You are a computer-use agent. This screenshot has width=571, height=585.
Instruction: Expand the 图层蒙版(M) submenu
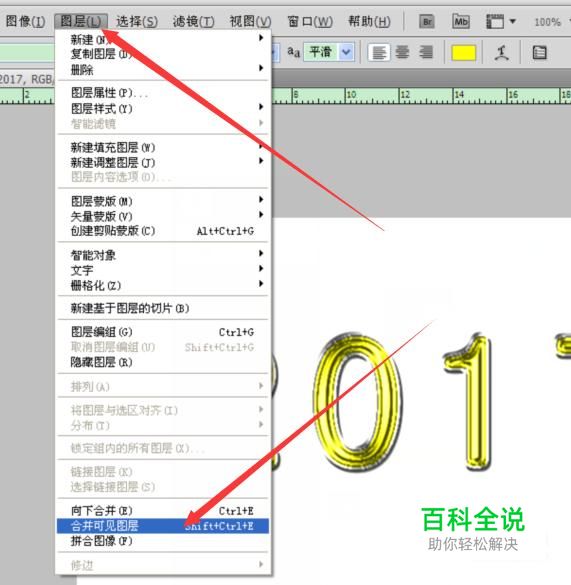click(x=163, y=201)
